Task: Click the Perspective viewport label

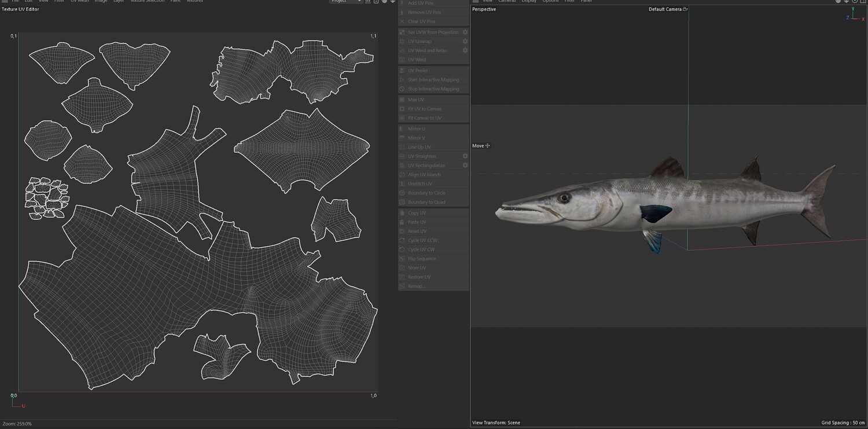Action: pos(484,9)
